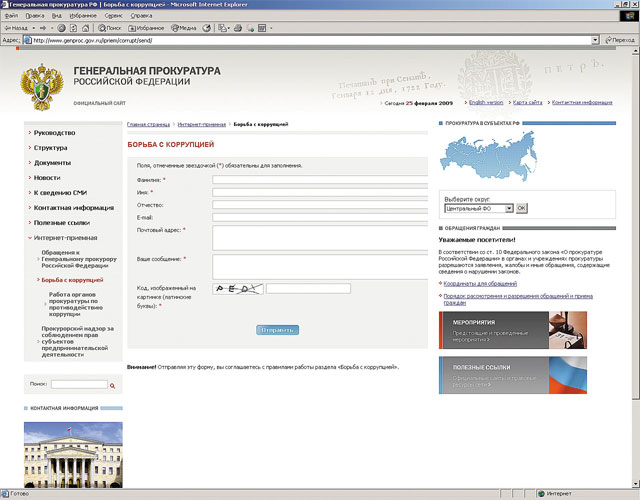The height and width of the screenshot is (500, 640).
Task: Open the Карта сайта link
Action: pos(527,102)
